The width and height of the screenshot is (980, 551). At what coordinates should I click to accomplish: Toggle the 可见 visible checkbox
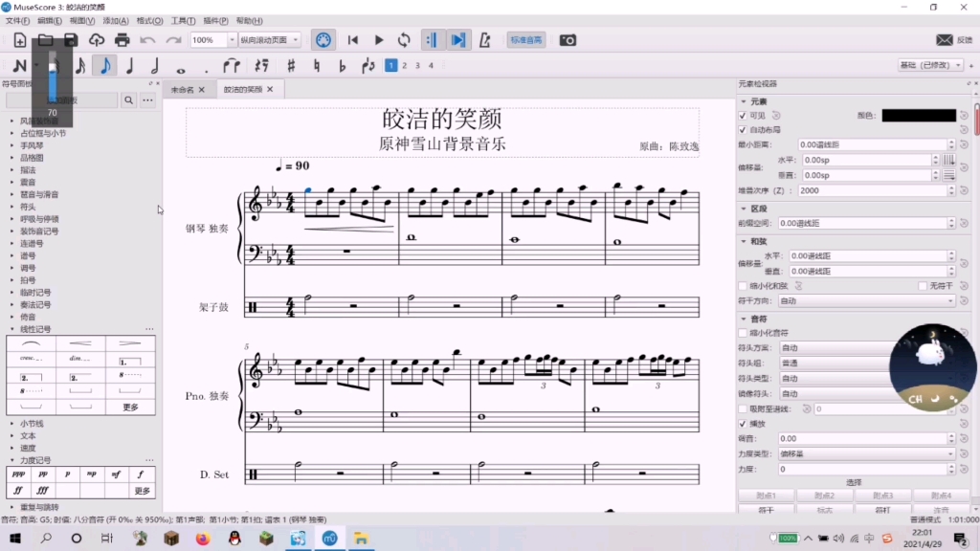tap(743, 116)
